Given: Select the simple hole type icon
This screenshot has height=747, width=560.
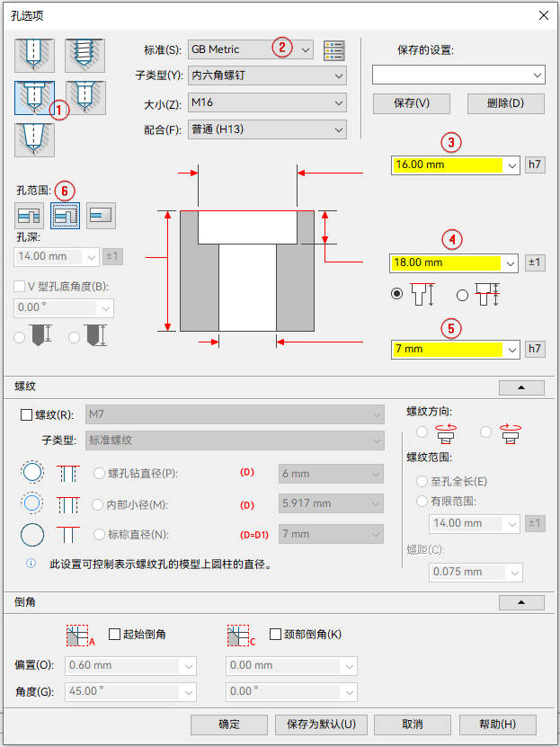Looking at the screenshot, I should [34, 55].
